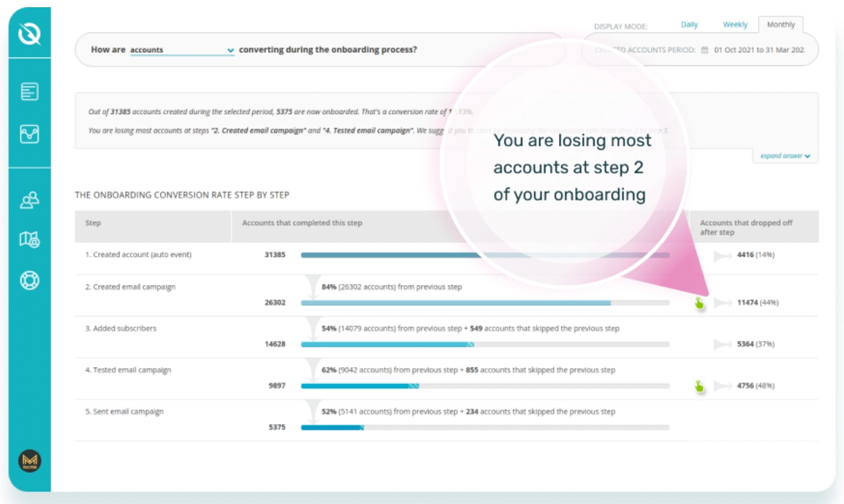
Task: Switch display mode to Weekly
Action: click(x=735, y=25)
